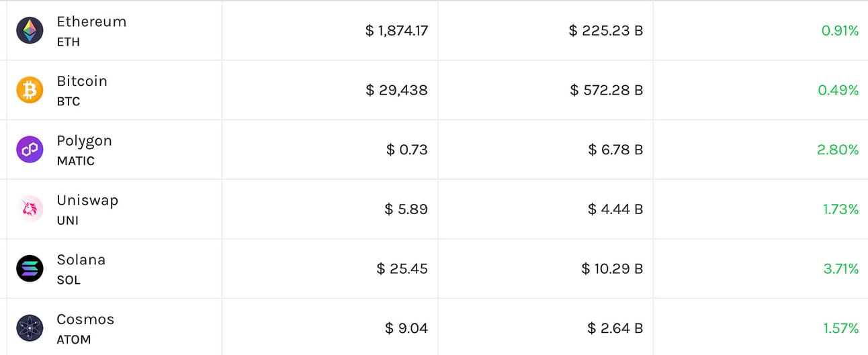Click the Solana logo icon
This screenshot has height=355, width=868.
click(30, 268)
